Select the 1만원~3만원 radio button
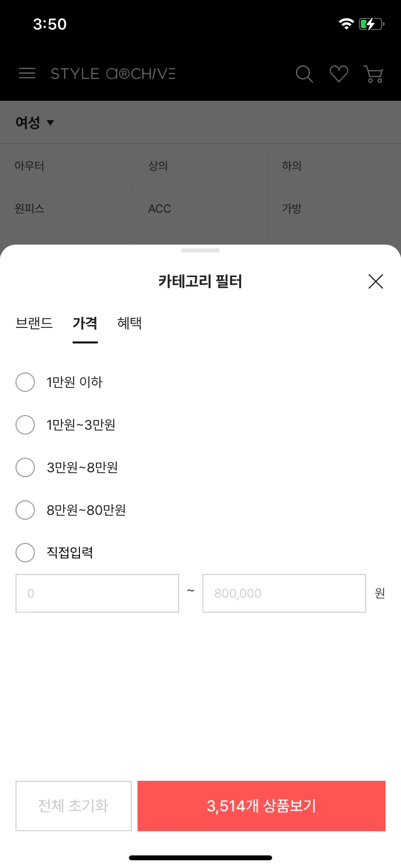This screenshot has width=401, height=868. (x=25, y=425)
